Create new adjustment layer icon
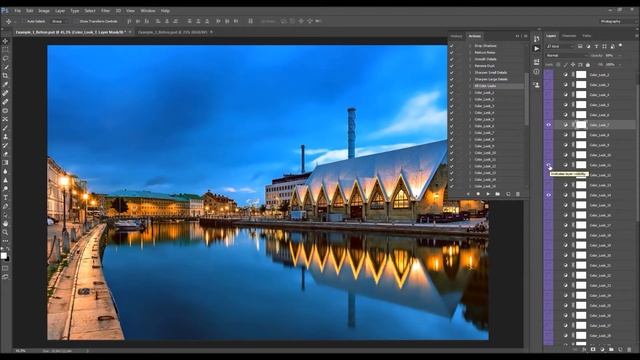 click(602, 349)
